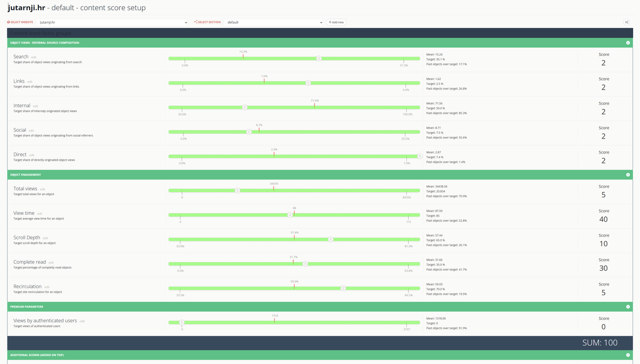640x364 pixels.
Task: Click the circle icon on Object Engagement header
Action: coord(628,175)
